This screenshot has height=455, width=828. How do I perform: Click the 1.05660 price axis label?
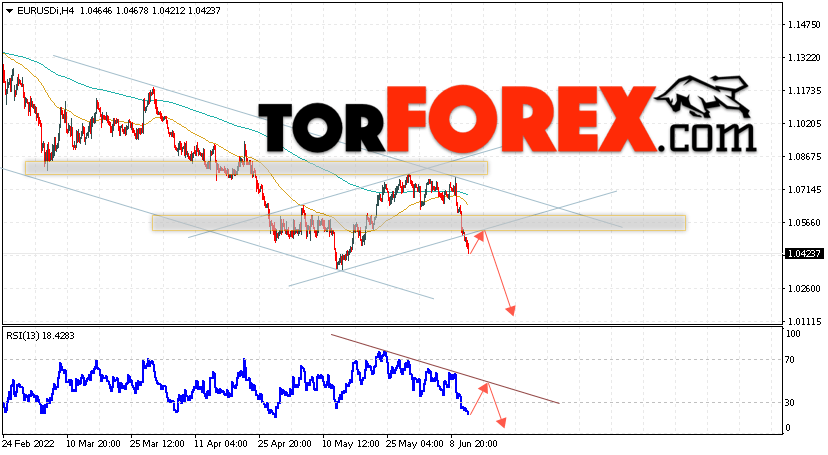coord(804,223)
